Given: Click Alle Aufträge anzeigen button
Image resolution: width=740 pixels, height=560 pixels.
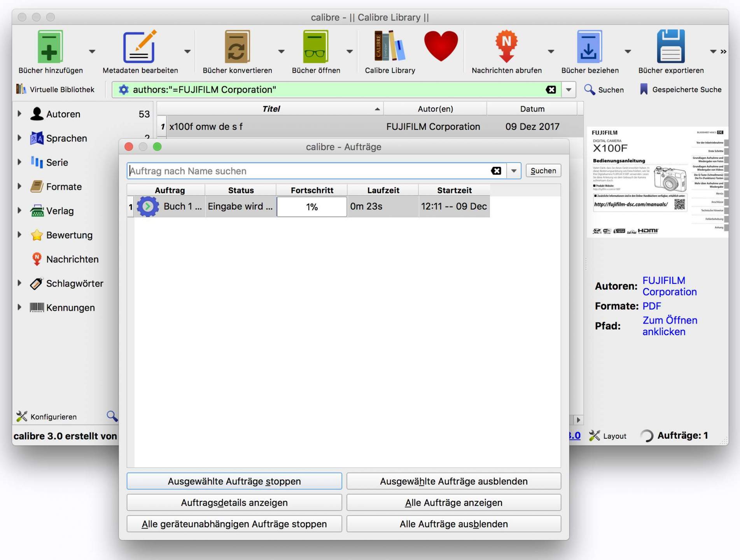Looking at the screenshot, I should [453, 502].
